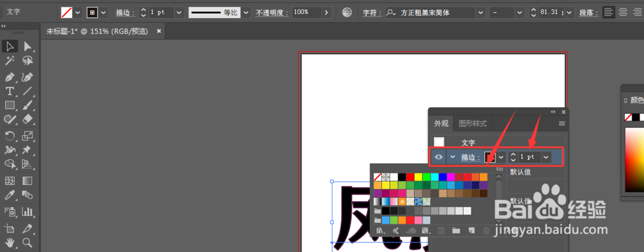Select the Column Graph tool
Image resolution: width=644 pixels, height=252 pixels.
(28, 211)
